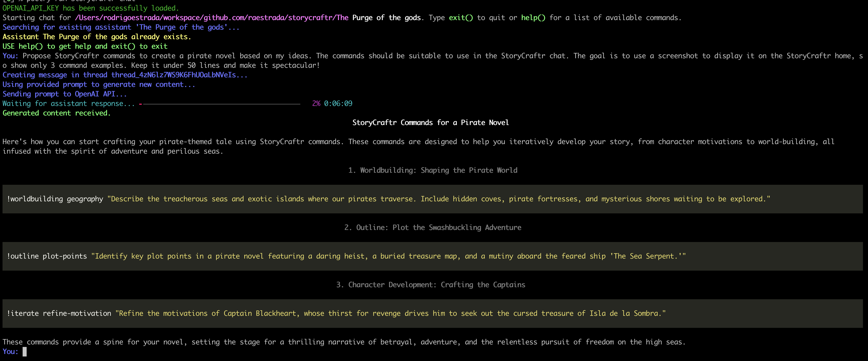868x361 pixels.
Task: Click 'USE help() to get help and exit() to exit'
Action: click(x=85, y=46)
